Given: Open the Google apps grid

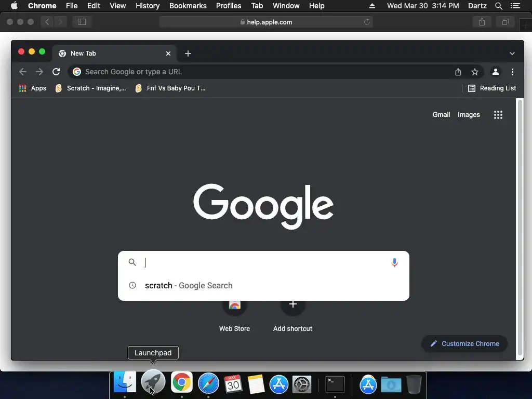Looking at the screenshot, I should point(498,115).
